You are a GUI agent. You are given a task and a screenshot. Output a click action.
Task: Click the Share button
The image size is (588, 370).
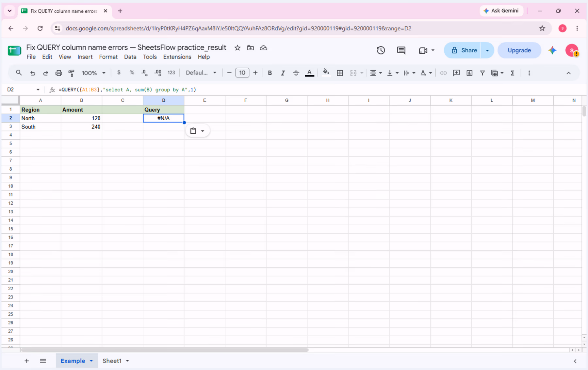pyautogui.click(x=463, y=50)
